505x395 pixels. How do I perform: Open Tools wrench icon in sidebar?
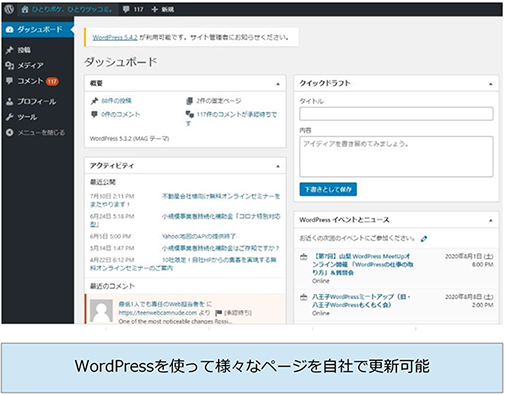pyautogui.click(x=10, y=117)
